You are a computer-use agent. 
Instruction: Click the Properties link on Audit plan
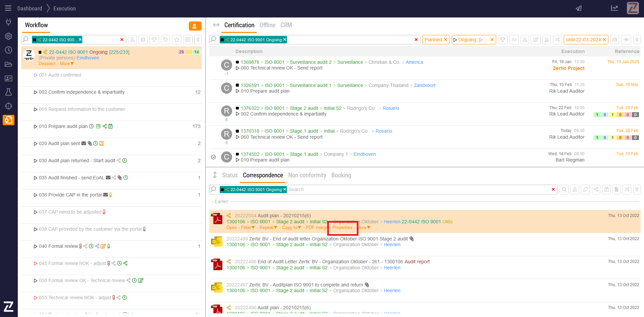click(x=342, y=228)
